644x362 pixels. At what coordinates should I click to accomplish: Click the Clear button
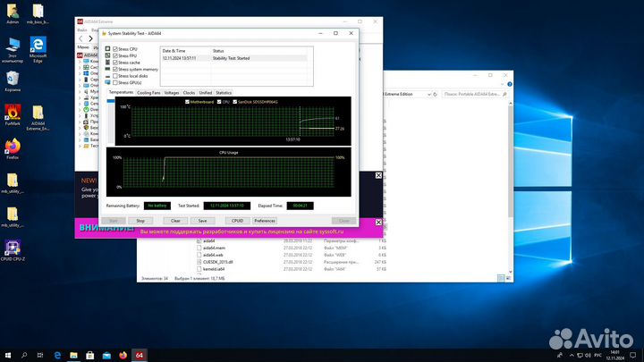[175, 221]
